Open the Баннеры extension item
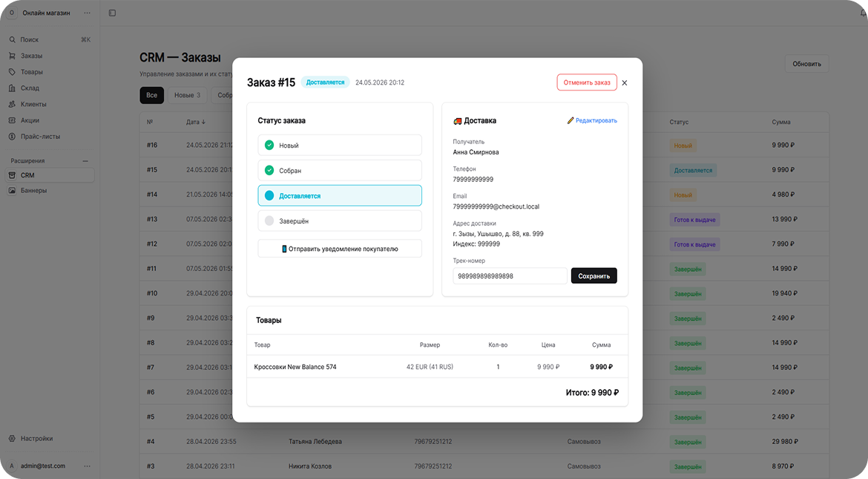Viewport: 868px width, 479px height. pos(50,191)
